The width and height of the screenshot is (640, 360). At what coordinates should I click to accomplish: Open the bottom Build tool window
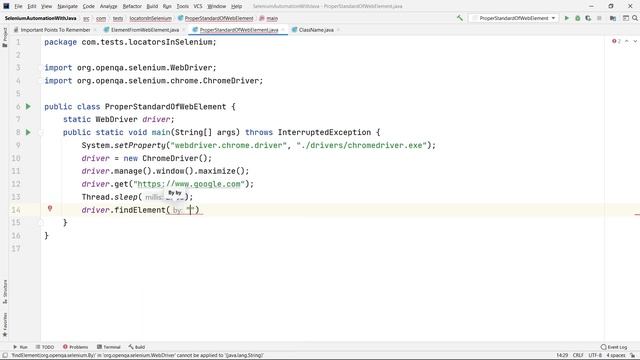click(137, 347)
